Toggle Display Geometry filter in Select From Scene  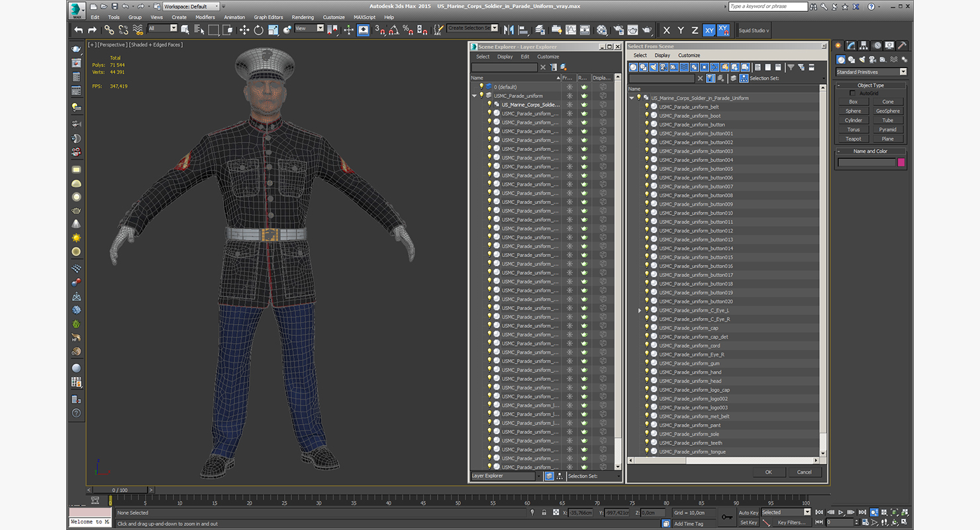(634, 67)
